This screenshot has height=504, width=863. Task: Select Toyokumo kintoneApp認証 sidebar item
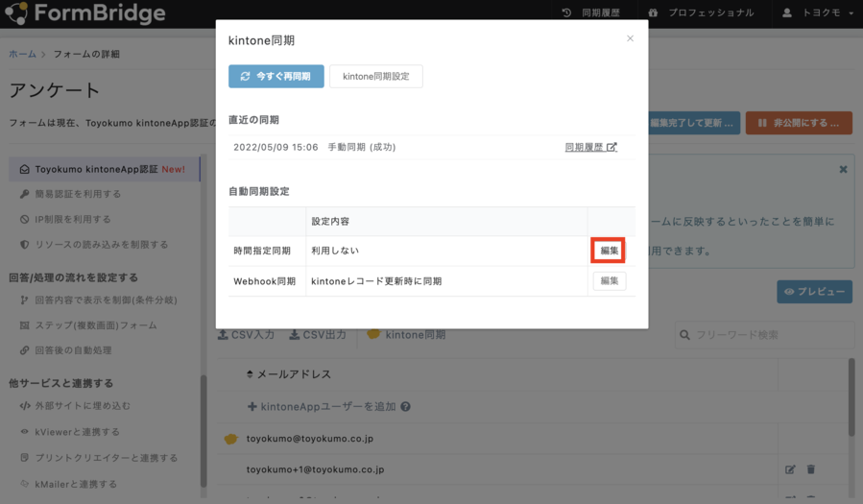click(x=105, y=170)
